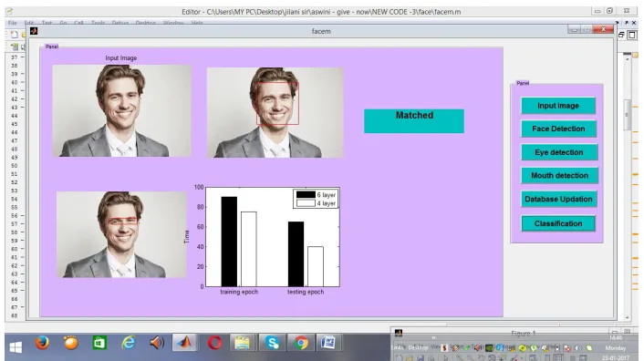Click line number 56 in Editor
Viewport: 644px width, 361px height.
(15, 216)
